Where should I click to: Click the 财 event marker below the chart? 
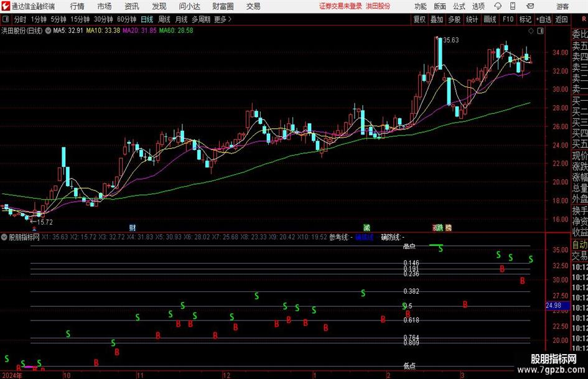[x=132, y=227]
